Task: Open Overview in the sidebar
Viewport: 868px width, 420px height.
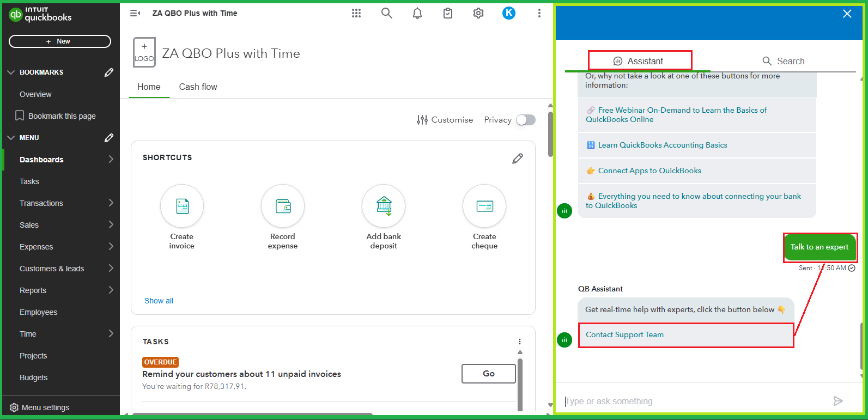Action: [x=35, y=94]
